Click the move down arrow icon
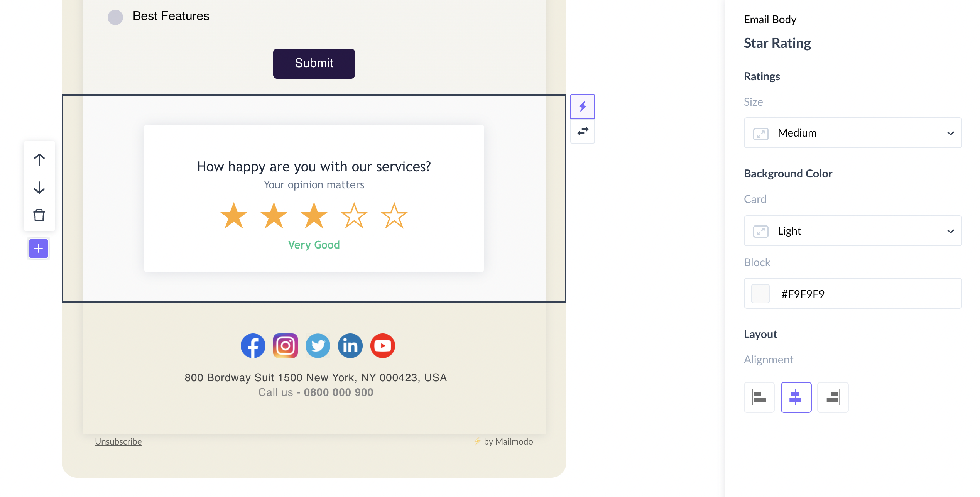 tap(39, 187)
